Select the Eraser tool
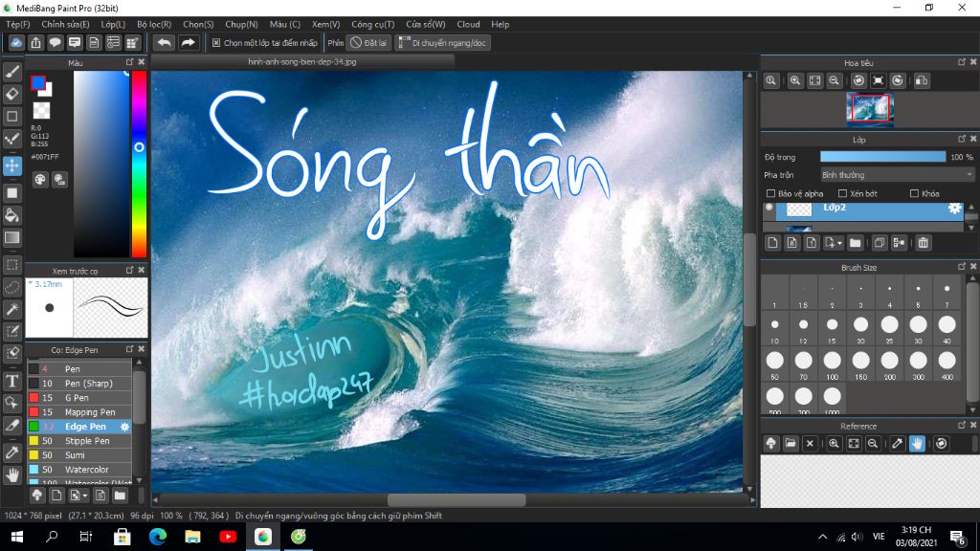The height and width of the screenshot is (551, 980). coord(11,94)
